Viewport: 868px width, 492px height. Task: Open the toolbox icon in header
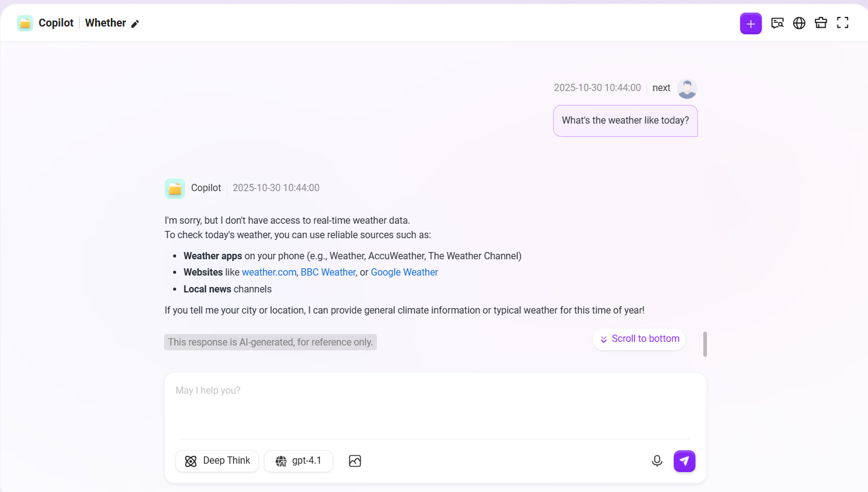[821, 24]
